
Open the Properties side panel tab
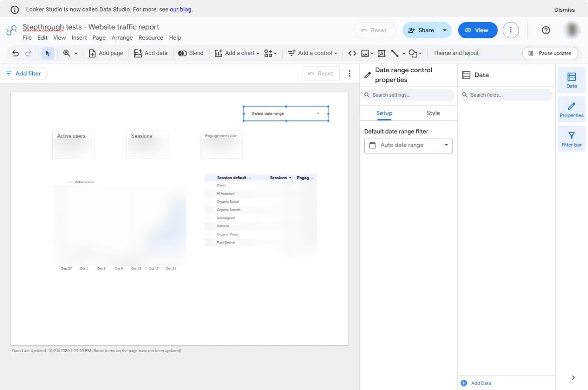(x=571, y=110)
